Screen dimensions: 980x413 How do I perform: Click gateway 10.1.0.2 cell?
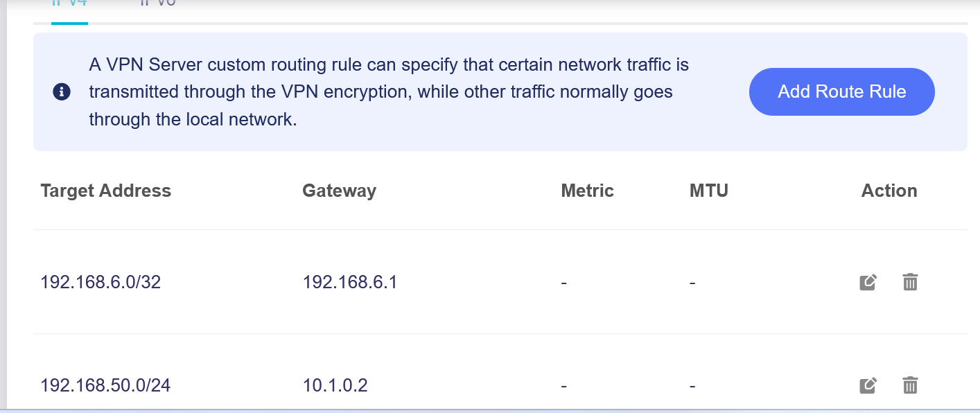click(335, 385)
